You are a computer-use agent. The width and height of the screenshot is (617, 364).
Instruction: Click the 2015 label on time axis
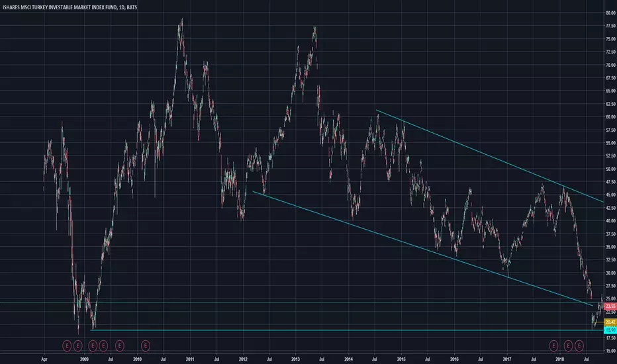point(401,359)
